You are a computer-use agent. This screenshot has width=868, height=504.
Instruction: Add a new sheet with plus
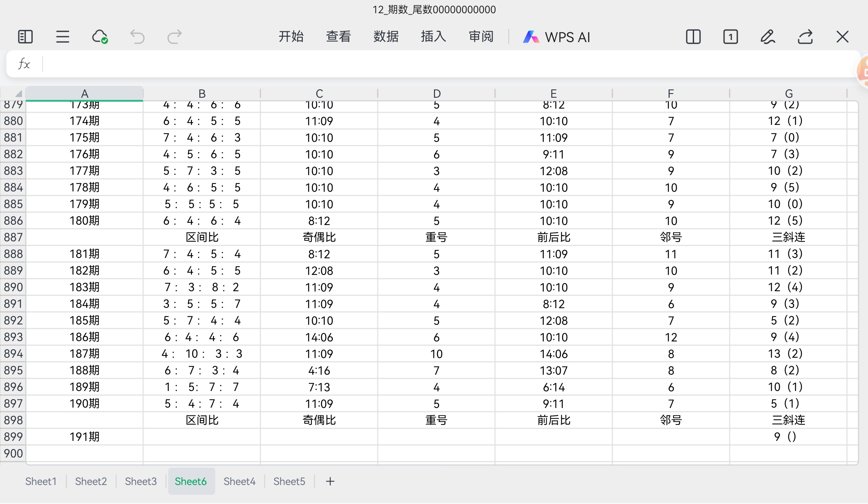330,482
